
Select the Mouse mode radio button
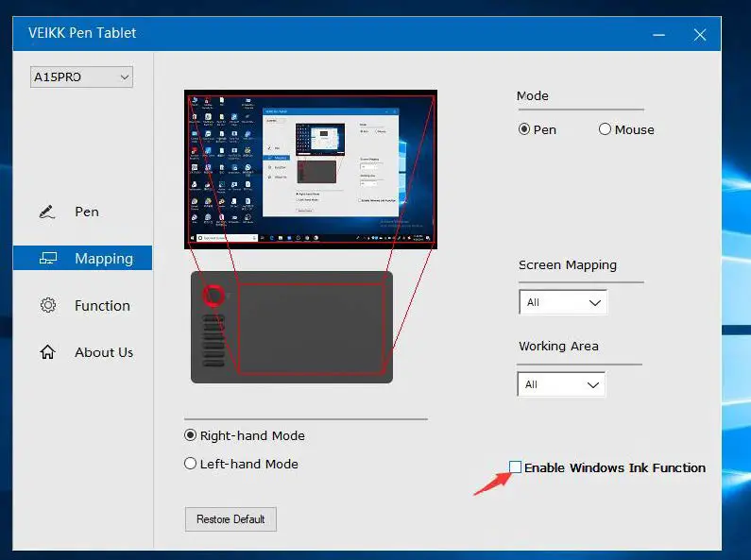click(605, 129)
